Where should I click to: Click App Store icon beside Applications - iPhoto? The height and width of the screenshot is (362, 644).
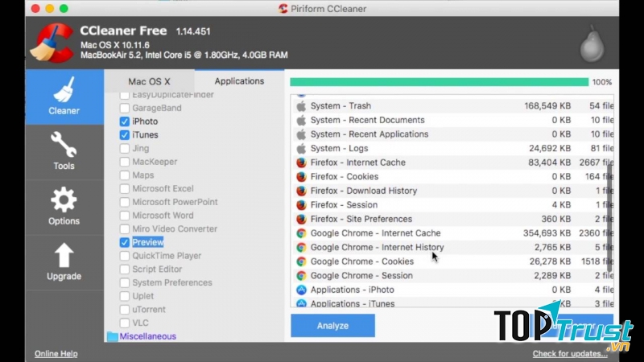[x=301, y=290]
